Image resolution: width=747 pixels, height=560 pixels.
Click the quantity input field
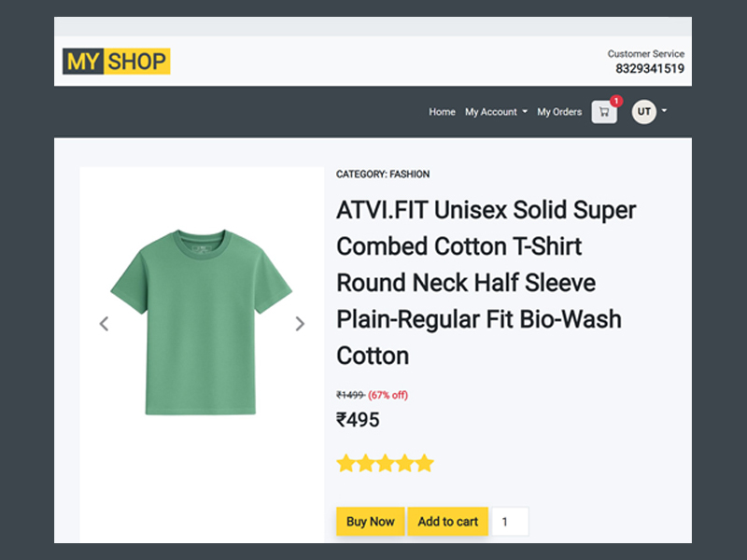tap(510, 522)
